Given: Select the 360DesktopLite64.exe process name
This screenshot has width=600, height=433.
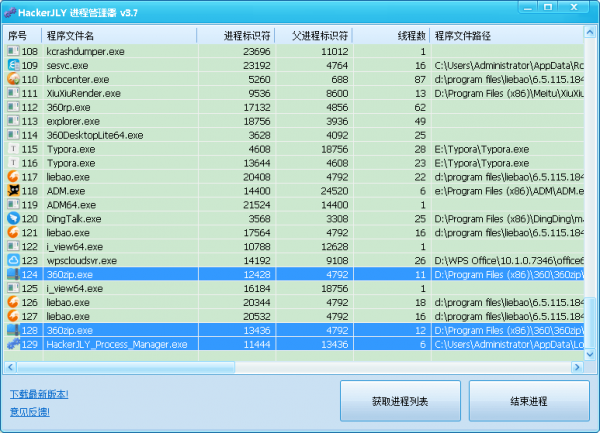Looking at the screenshot, I should coord(95,135).
